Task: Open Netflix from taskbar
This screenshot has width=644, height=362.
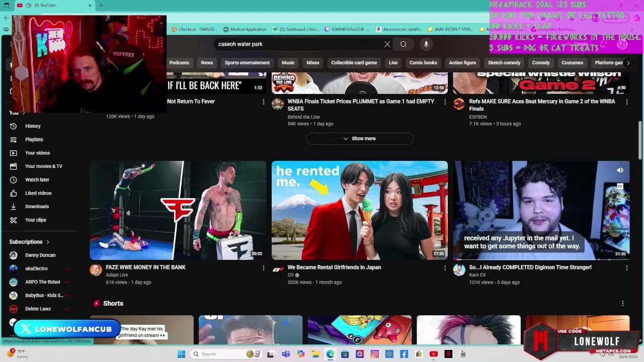Action: click(448, 354)
